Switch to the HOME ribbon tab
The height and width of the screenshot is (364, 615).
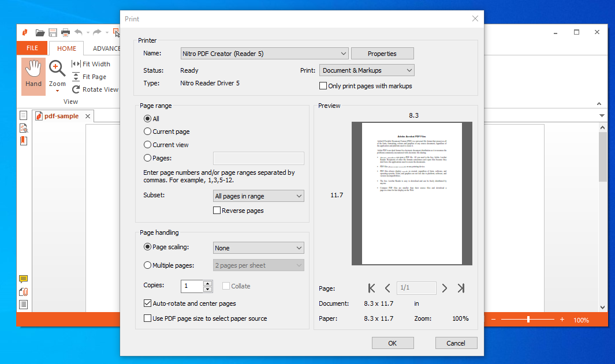pyautogui.click(x=66, y=48)
